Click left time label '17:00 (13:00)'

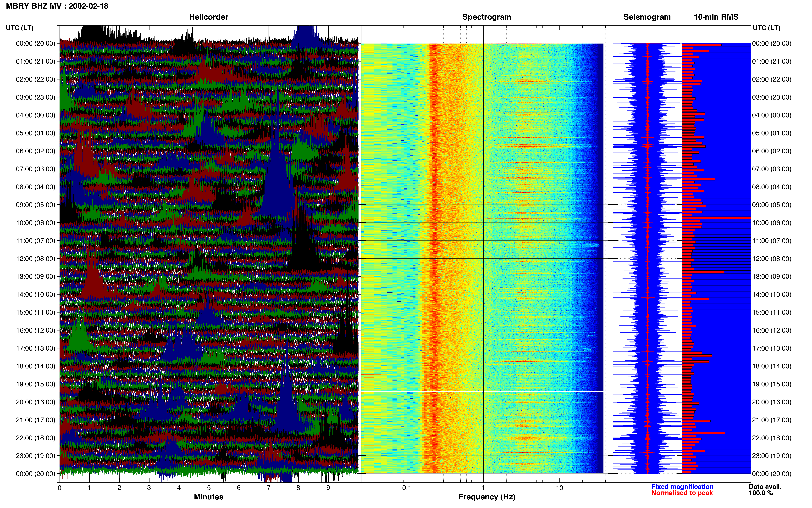coord(36,348)
